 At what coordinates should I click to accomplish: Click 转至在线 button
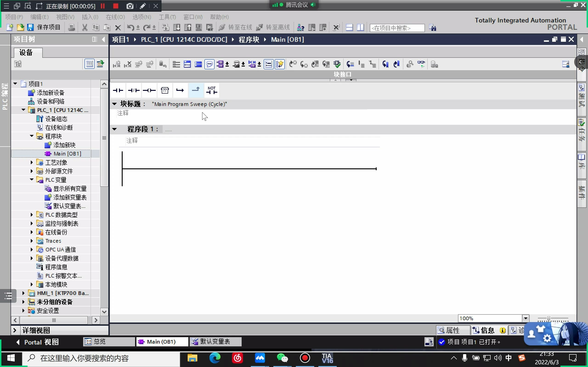pos(235,28)
